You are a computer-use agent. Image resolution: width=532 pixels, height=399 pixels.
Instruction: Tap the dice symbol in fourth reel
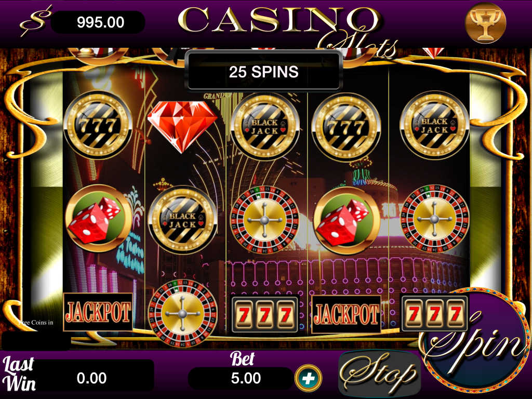click(x=346, y=220)
